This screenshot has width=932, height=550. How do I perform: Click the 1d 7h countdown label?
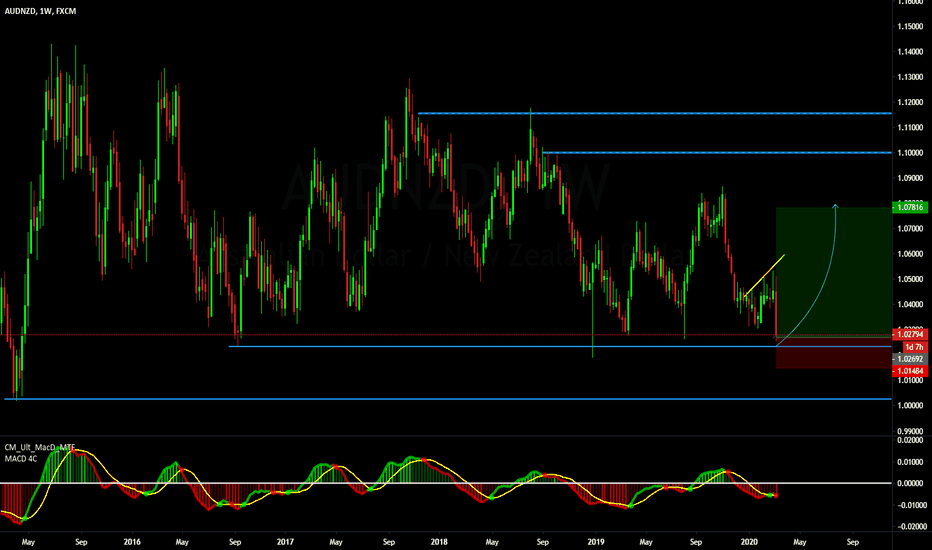[915, 347]
